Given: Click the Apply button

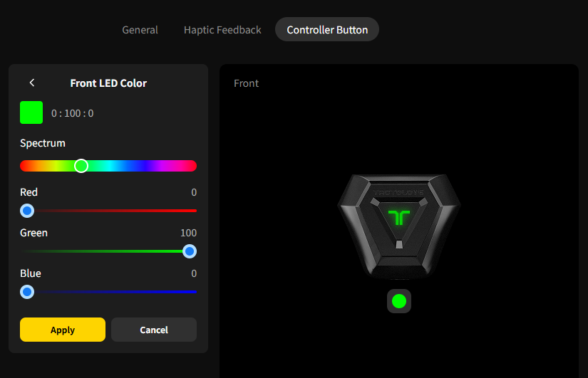Looking at the screenshot, I should point(63,330).
